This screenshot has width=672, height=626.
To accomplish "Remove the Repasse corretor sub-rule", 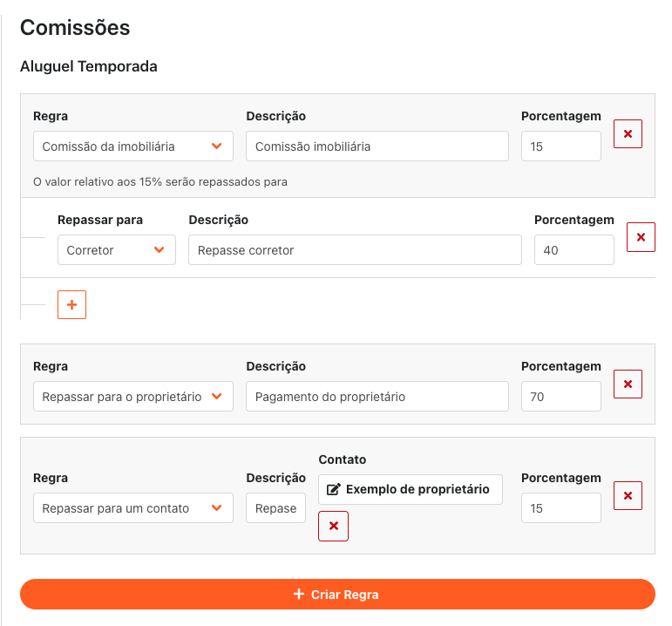I will [x=641, y=237].
